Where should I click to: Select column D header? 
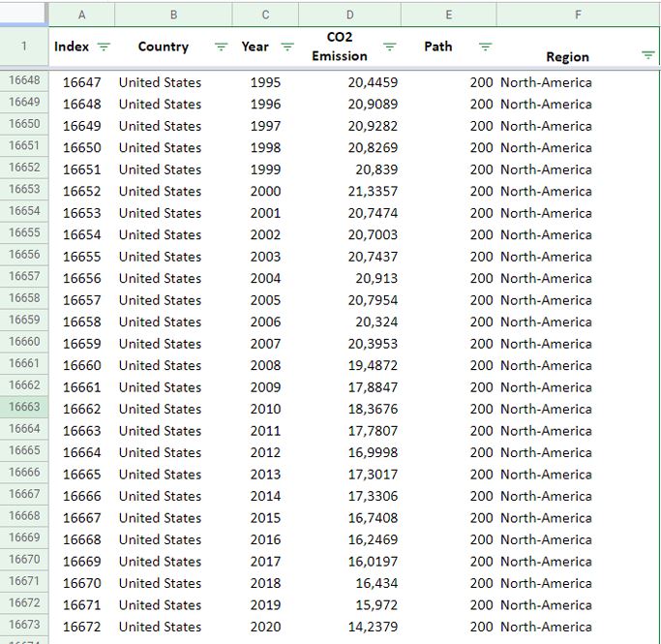tap(349, 15)
